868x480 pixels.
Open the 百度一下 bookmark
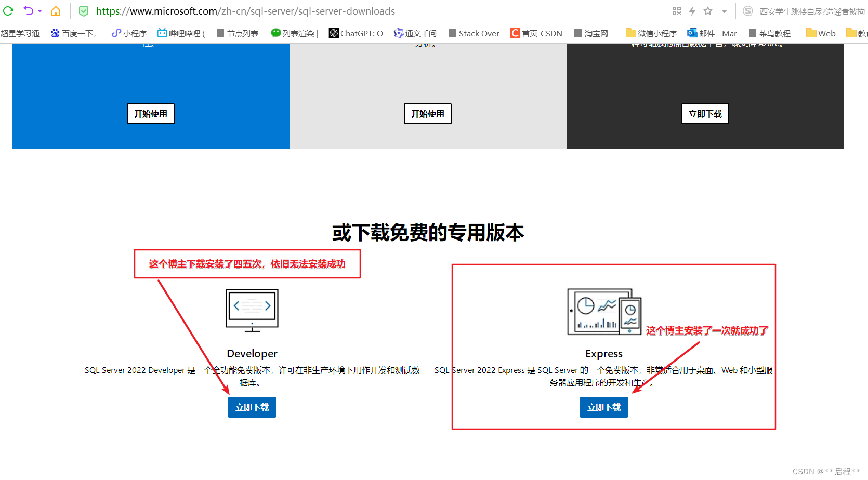(73, 33)
